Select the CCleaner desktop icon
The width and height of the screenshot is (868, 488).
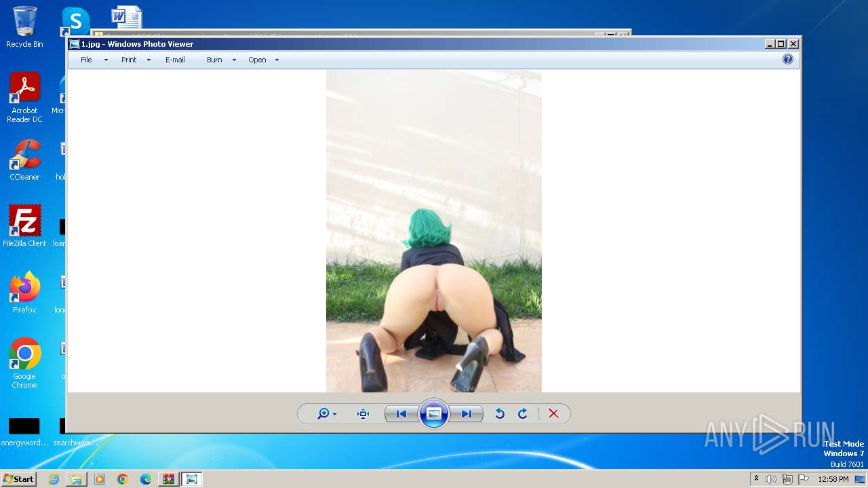24,160
